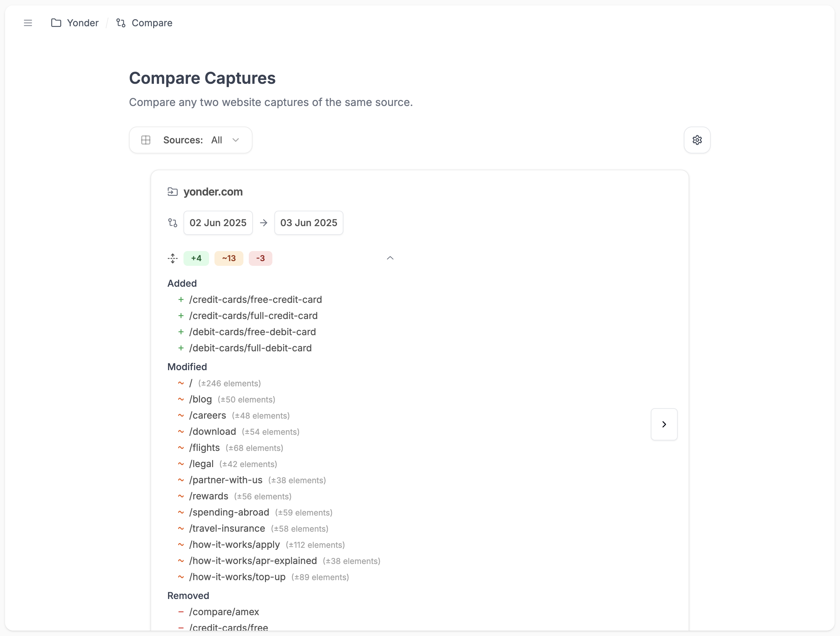Image resolution: width=840 pixels, height=636 pixels.
Task: Toggle the +4 added changes badge
Action: click(x=196, y=258)
